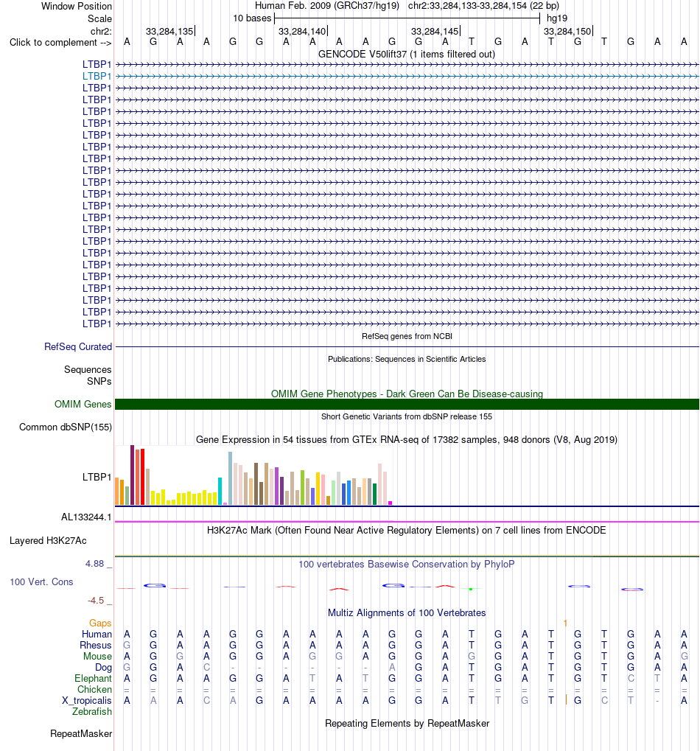Select the Human alignment row label
The height and width of the screenshot is (751, 700).
[97, 634]
